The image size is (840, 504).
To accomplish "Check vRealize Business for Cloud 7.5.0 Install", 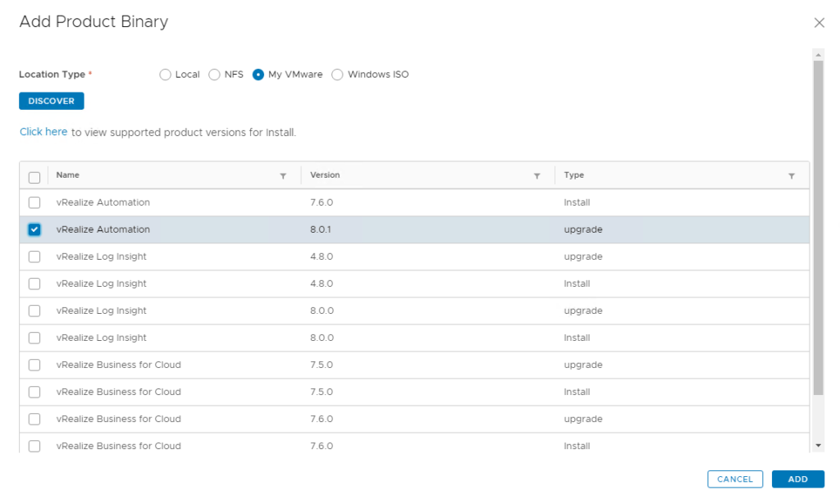I will 34,393.
